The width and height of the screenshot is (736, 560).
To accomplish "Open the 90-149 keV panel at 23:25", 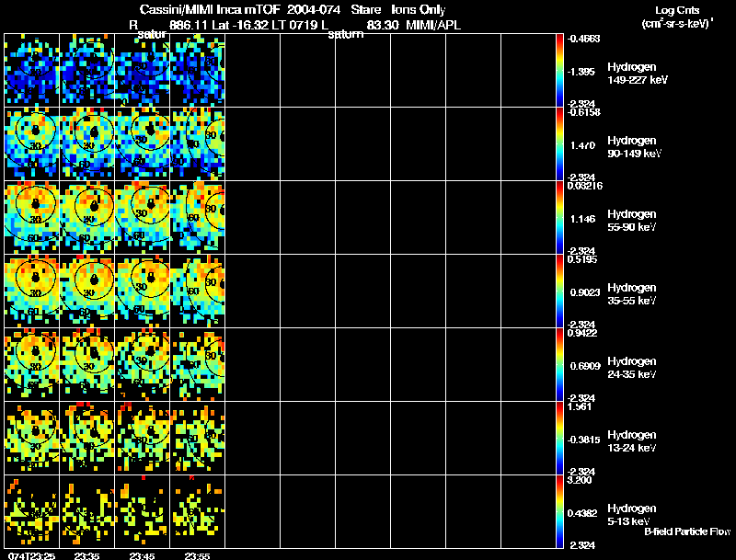I will [x=32, y=144].
